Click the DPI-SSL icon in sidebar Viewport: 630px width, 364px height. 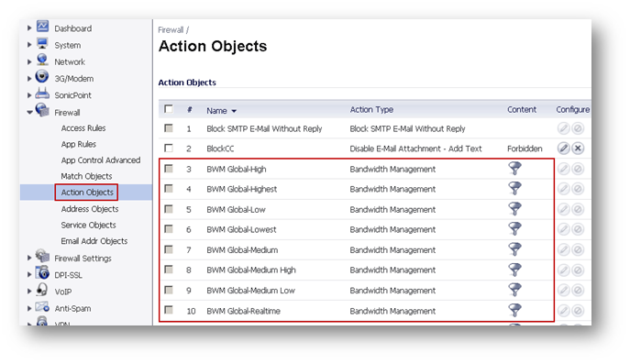tap(42, 273)
